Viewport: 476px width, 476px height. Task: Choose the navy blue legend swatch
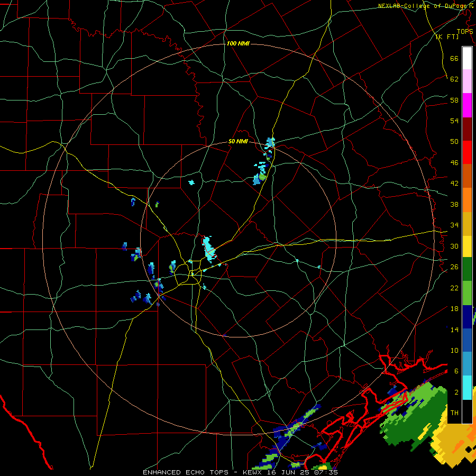tap(467, 317)
